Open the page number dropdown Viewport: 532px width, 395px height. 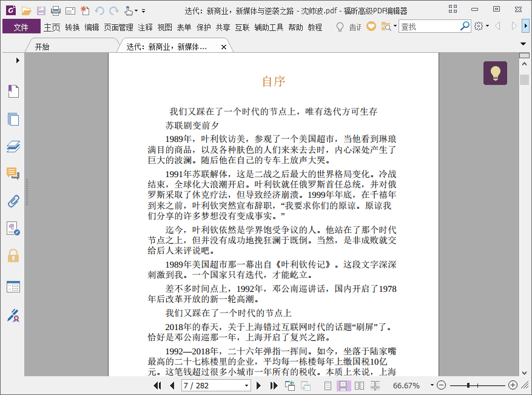(x=246, y=386)
